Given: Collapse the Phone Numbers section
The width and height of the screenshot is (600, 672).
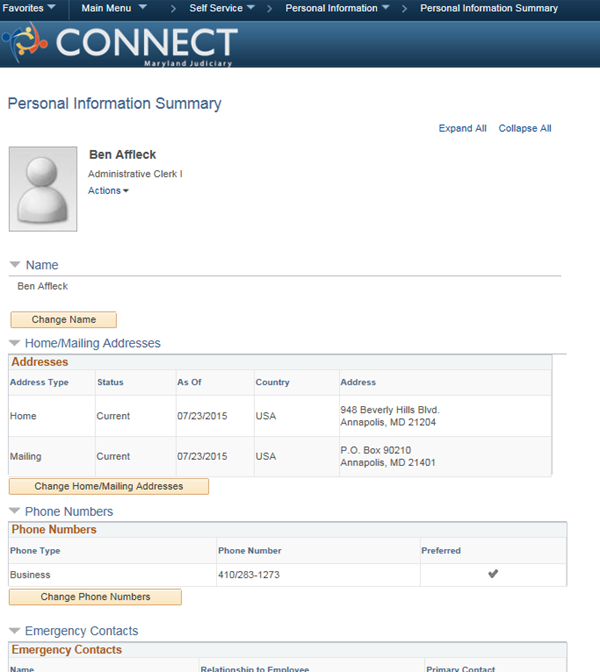Looking at the screenshot, I should coord(15,511).
